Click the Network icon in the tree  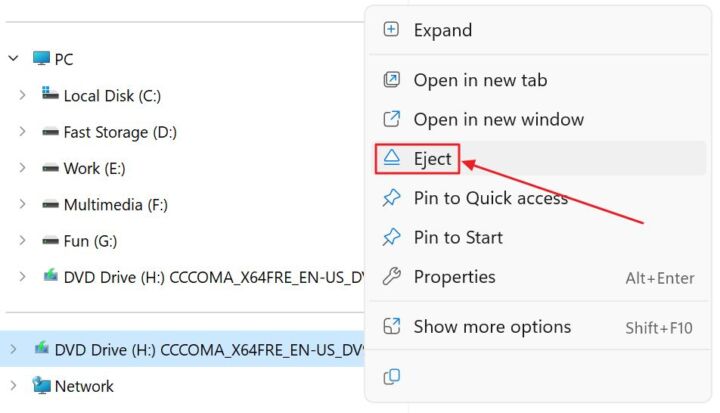click(x=41, y=385)
